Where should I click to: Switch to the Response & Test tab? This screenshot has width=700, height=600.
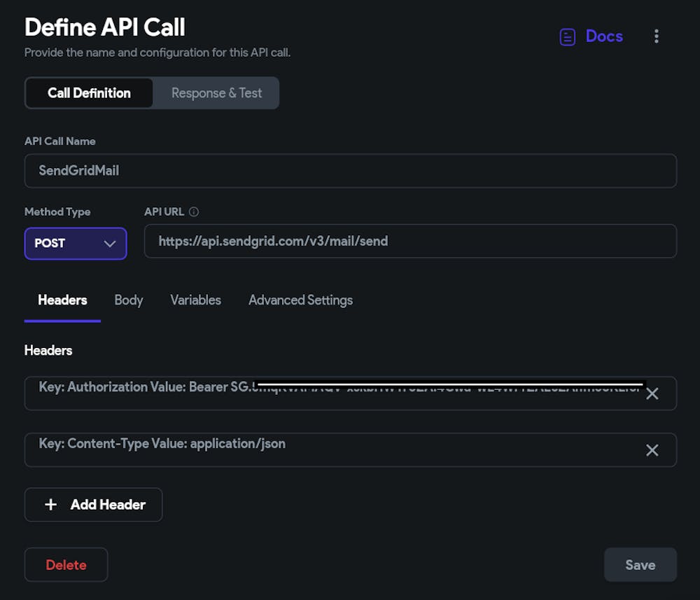click(x=216, y=93)
